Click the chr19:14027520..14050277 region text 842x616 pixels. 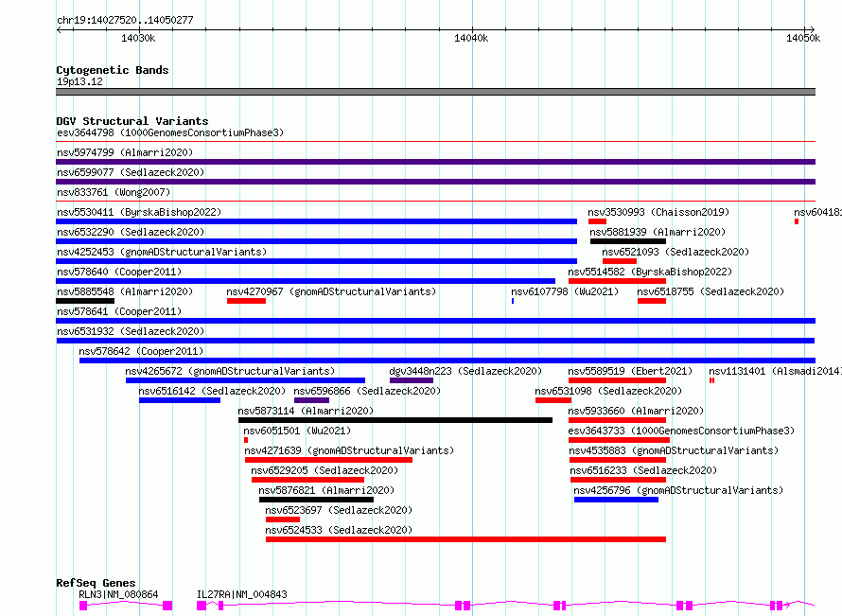[125, 21]
